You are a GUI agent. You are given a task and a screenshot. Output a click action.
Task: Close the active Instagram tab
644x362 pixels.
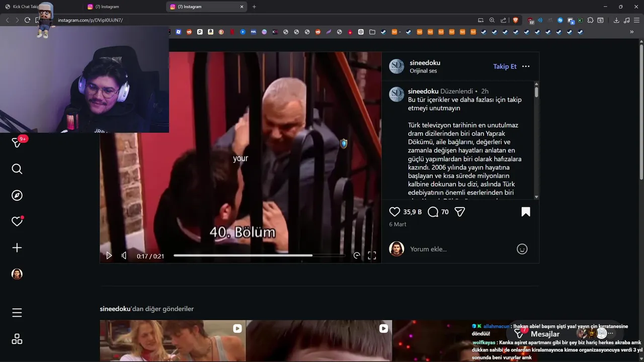pyautogui.click(x=242, y=7)
